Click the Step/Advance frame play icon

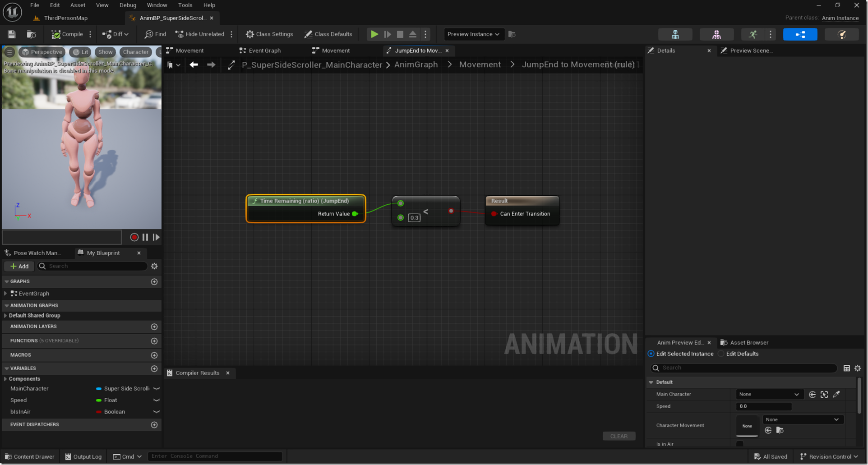[x=388, y=34]
